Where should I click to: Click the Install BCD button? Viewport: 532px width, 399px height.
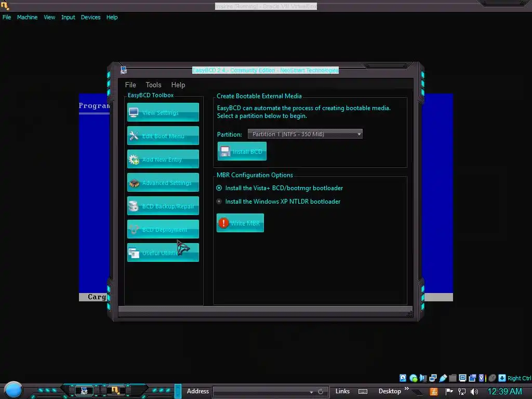[x=242, y=151]
